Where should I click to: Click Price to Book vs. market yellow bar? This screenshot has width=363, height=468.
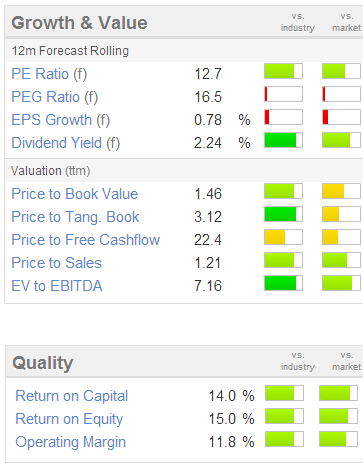(341, 191)
